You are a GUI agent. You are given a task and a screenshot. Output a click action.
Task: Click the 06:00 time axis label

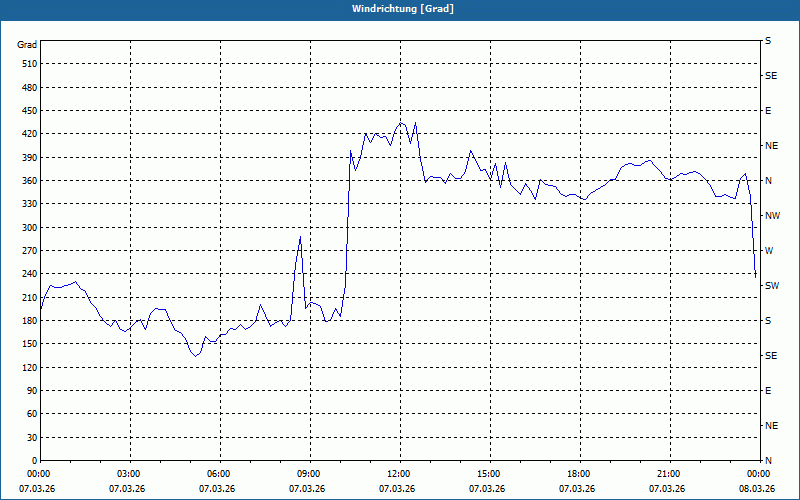click(x=218, y=473)
